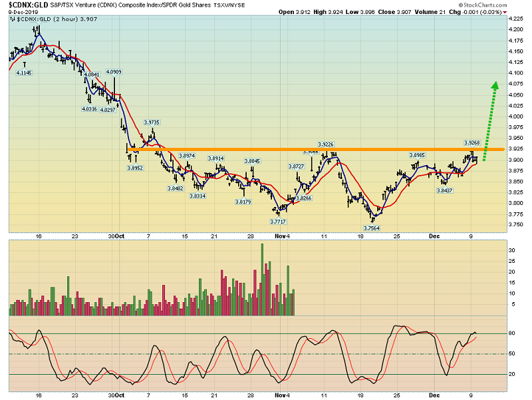
Task: Click the 4.225 value on price axis
Action: [x=515, y=19]
